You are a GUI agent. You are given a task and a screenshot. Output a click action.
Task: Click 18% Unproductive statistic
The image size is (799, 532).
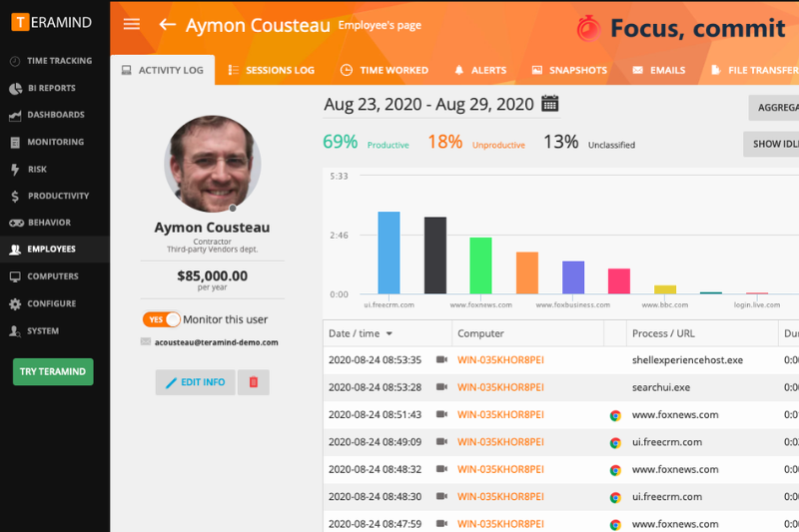[x=476, y=142]
